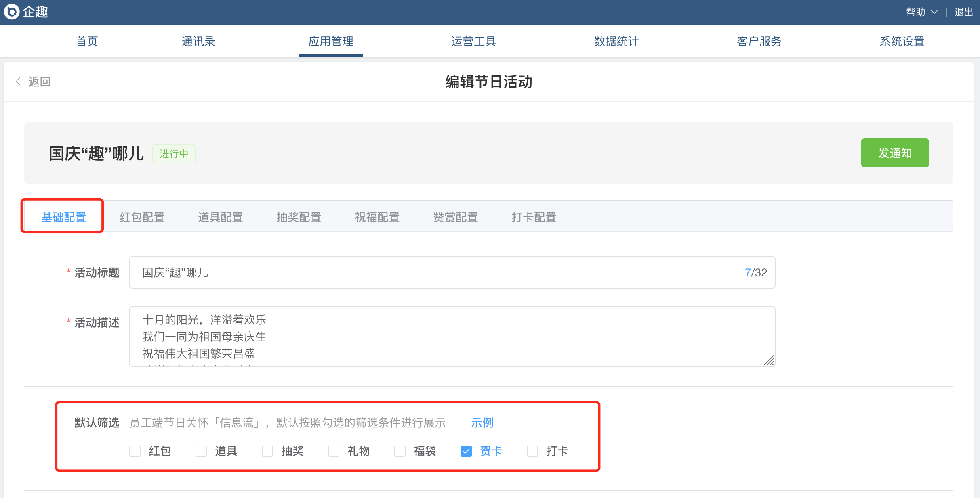Open the 数据统计 menu

pos(616,41)
